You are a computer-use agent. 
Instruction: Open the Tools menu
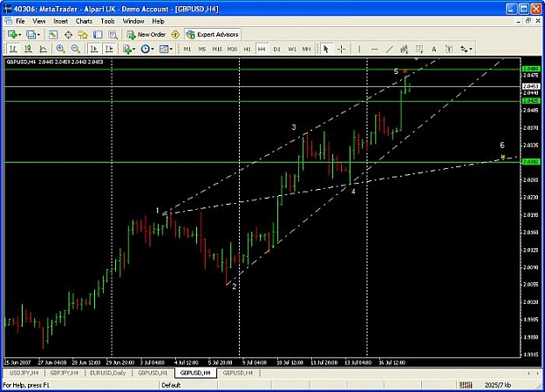click(107, 21)
